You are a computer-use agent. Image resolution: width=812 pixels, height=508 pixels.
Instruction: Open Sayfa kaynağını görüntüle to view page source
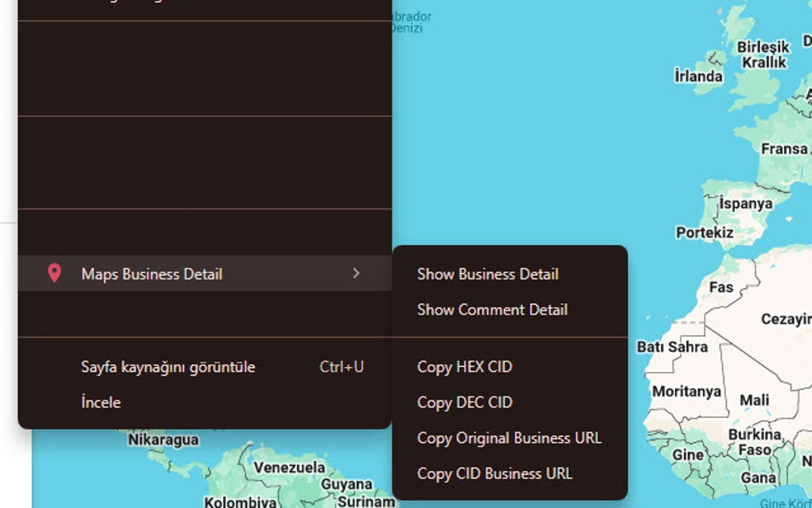click(x=168, y=366)
